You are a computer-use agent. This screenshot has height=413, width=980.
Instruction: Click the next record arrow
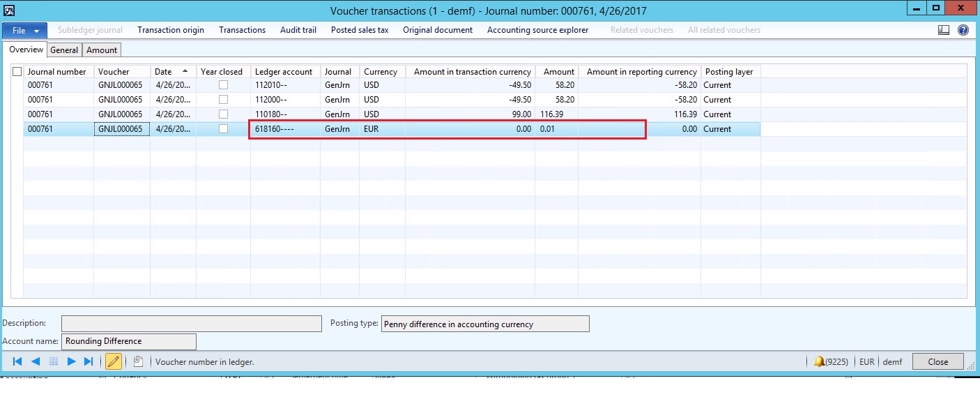click(x=71, y=361)
